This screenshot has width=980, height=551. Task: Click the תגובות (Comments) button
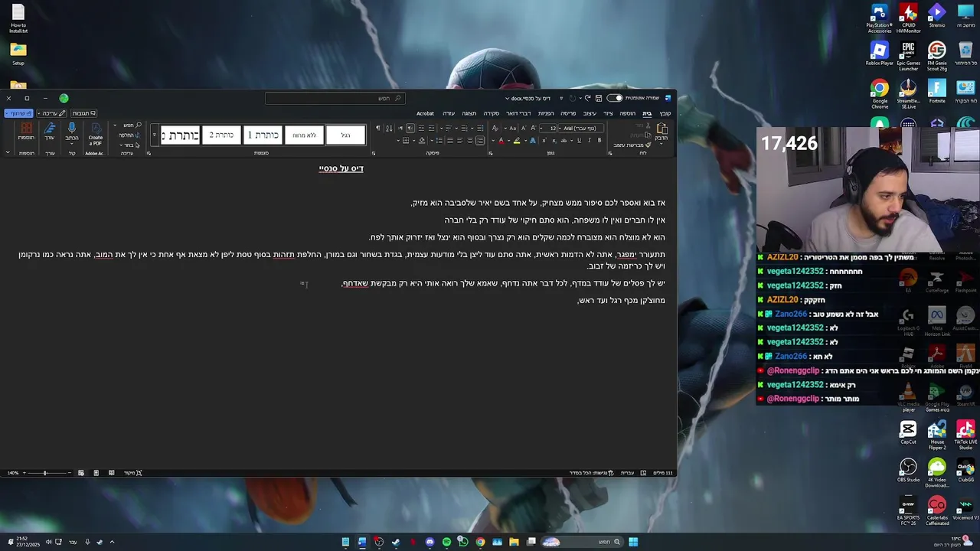pos(83,113)
